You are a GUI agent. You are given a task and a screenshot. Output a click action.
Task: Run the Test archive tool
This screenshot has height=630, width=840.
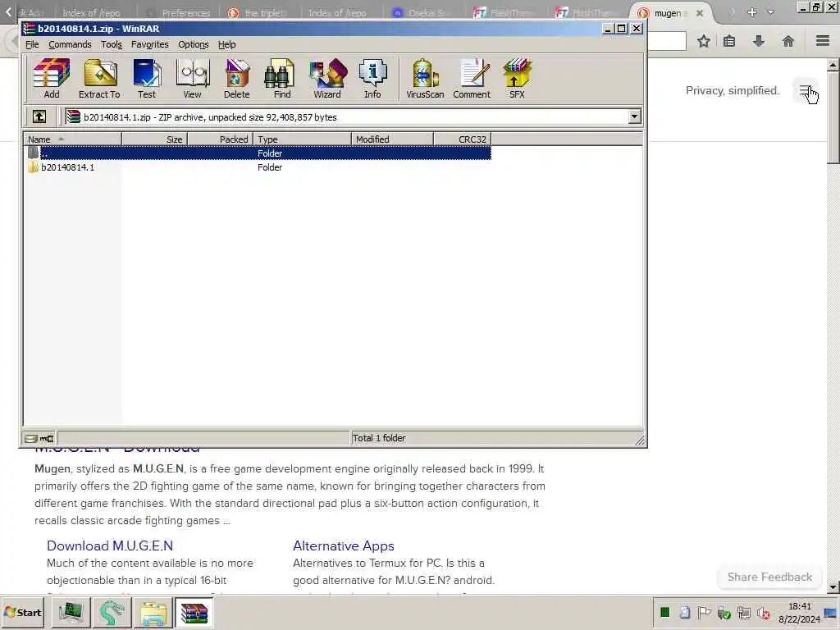(147, 78)
